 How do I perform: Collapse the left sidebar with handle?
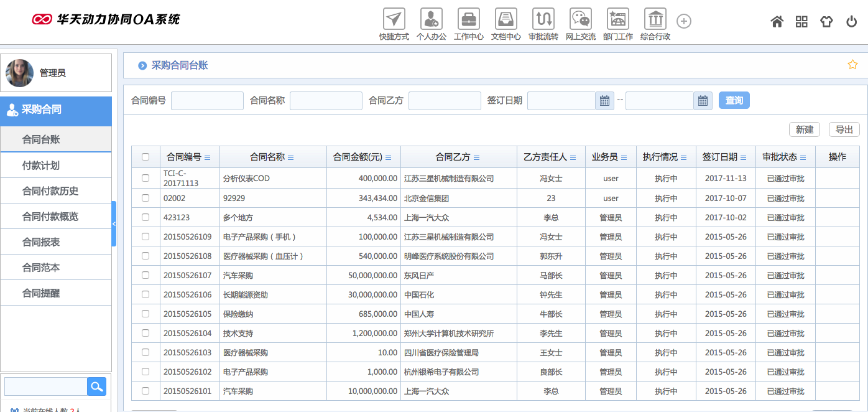coord(114,223)
